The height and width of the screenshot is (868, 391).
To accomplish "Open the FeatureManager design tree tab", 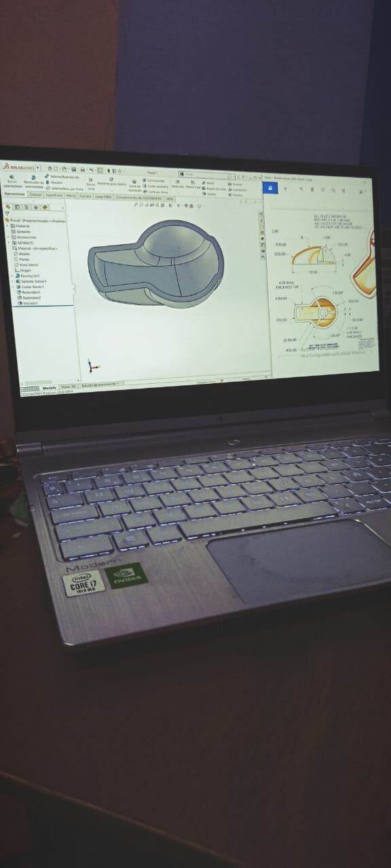I will click(7, 207).
